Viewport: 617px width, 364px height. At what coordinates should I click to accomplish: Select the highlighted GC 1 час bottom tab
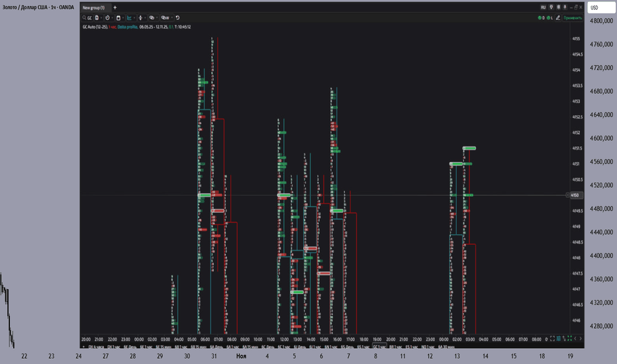(380, 345)
